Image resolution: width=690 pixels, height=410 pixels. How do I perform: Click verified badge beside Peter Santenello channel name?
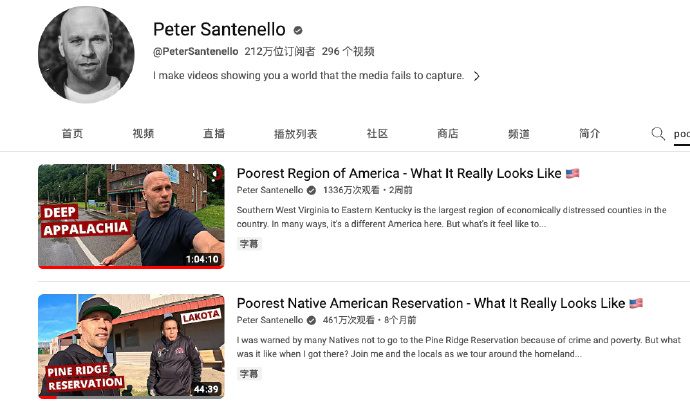tap(298, 30)
